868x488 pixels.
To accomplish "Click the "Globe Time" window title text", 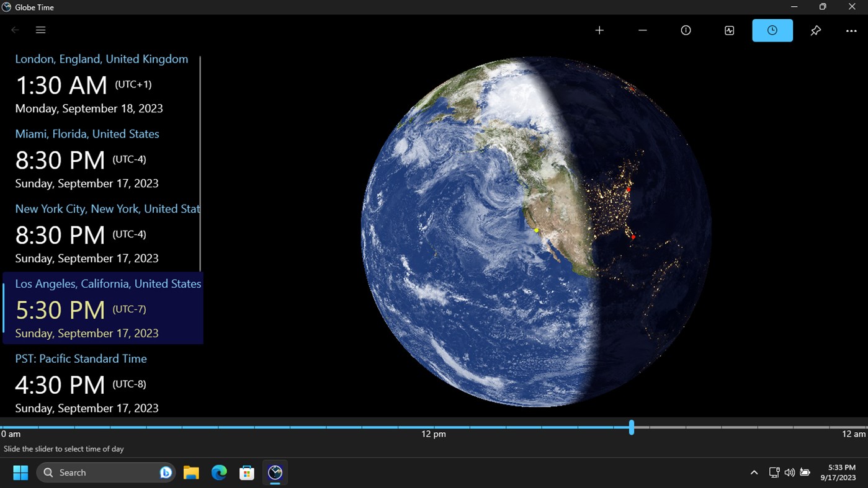I will click(35, 7).
